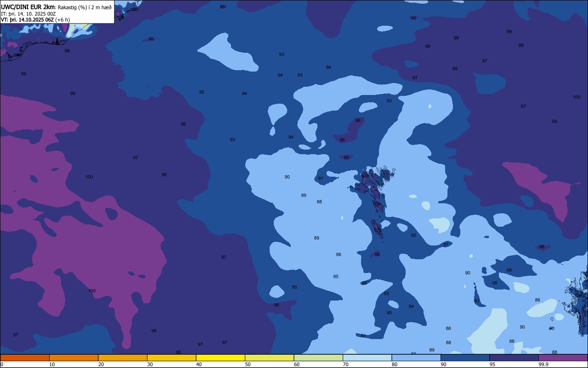Image resolution: width=588 pixels, height=368 pixels.
Task: Click the bright yellow 40–50 legend swatch
Action: coord(220,357)
